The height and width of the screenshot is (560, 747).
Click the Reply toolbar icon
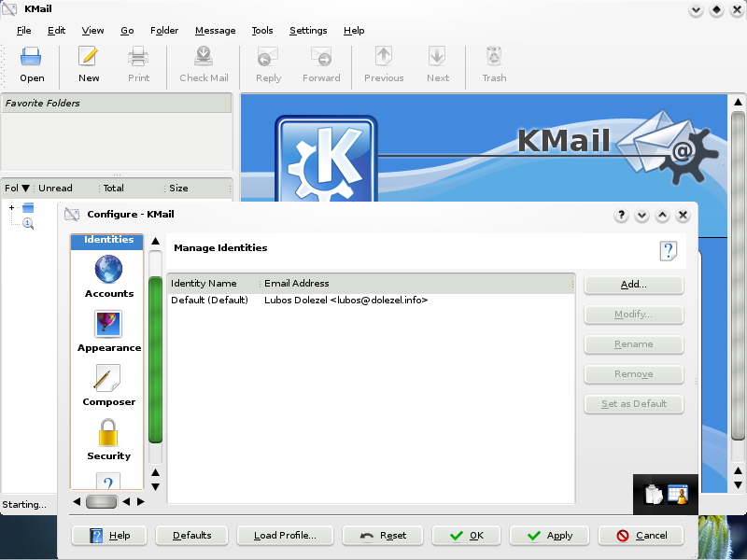(x=268, y=65)
